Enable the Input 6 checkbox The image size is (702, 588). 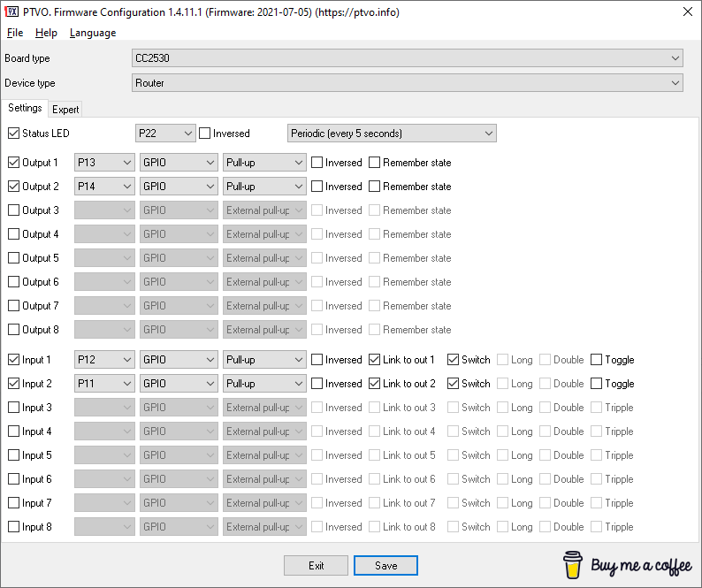pyautogui.click(x=14, y=479)
